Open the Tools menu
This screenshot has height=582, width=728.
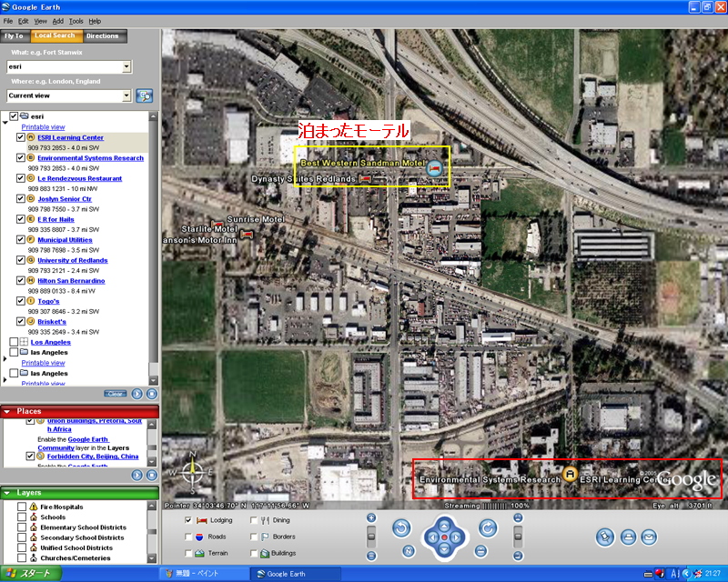[76, 21]
